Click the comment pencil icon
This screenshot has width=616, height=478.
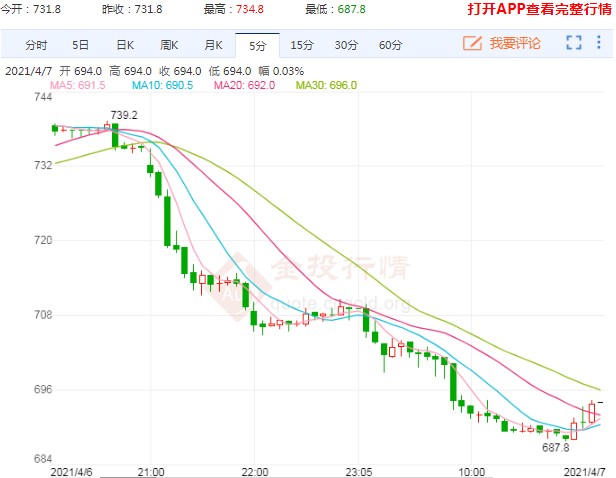click(472, 43)
